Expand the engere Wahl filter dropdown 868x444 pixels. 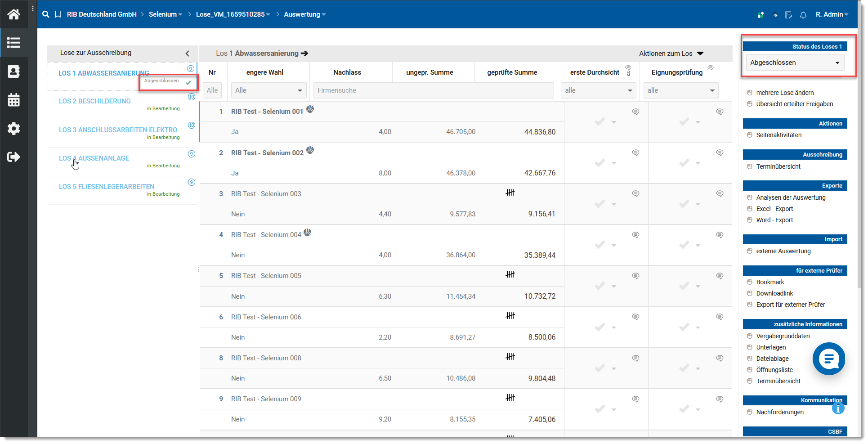click(268, 90)
